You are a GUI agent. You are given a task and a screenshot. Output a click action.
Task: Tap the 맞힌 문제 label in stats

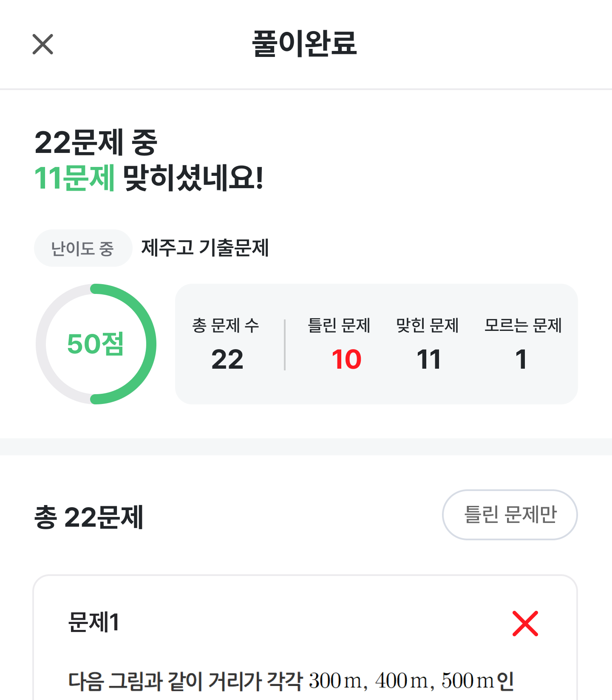pyautogui.click(x=428, y=325)
